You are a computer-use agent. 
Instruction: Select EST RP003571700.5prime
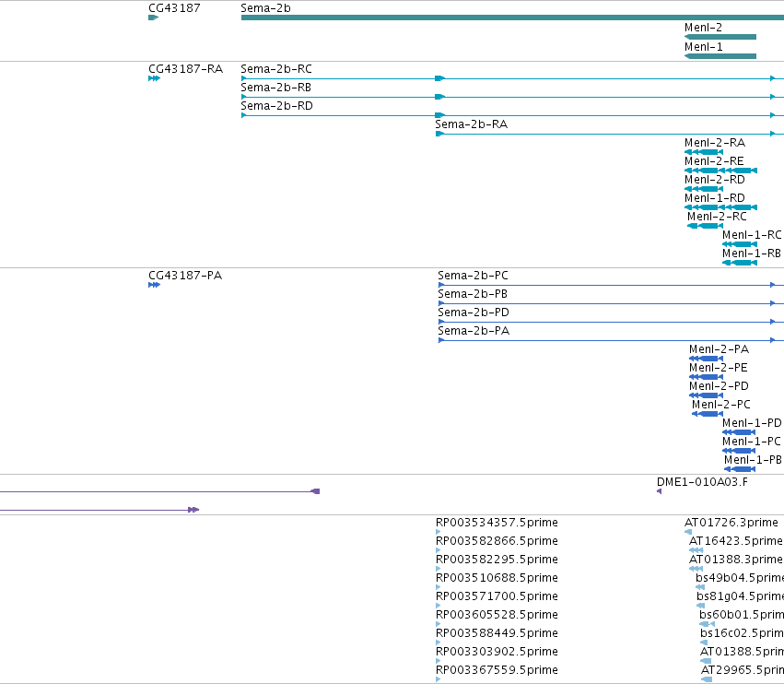pyautogui.click(x=497, y=596)
